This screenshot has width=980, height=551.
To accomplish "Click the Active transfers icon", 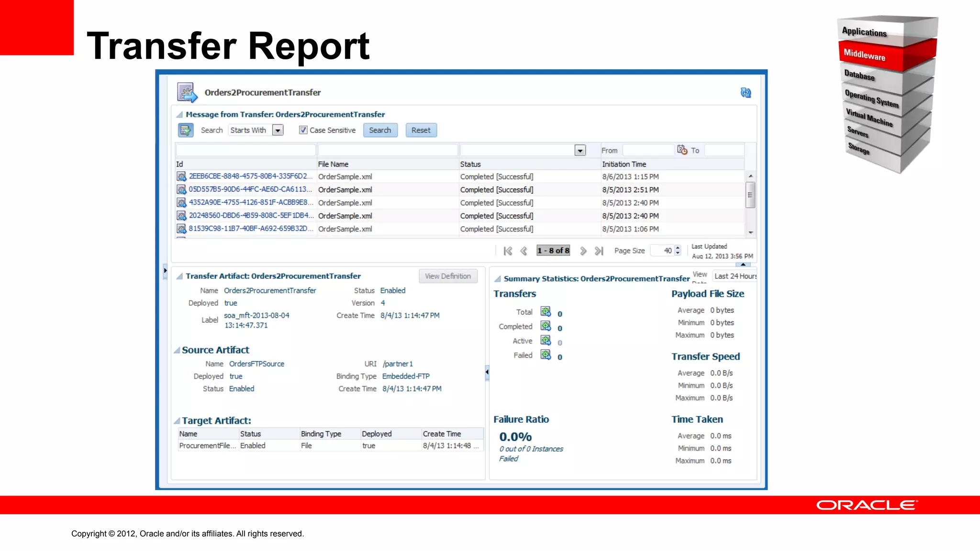I will pos(546,341).
